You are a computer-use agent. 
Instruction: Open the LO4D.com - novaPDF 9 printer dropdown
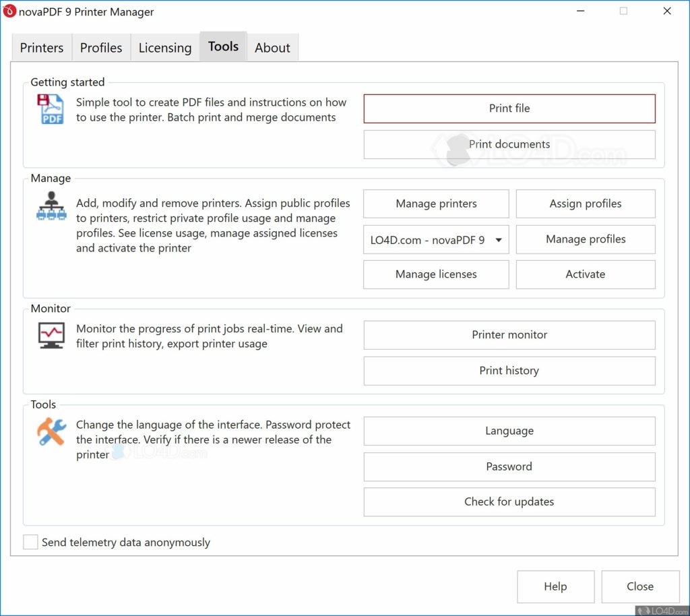tap(436, 240)
